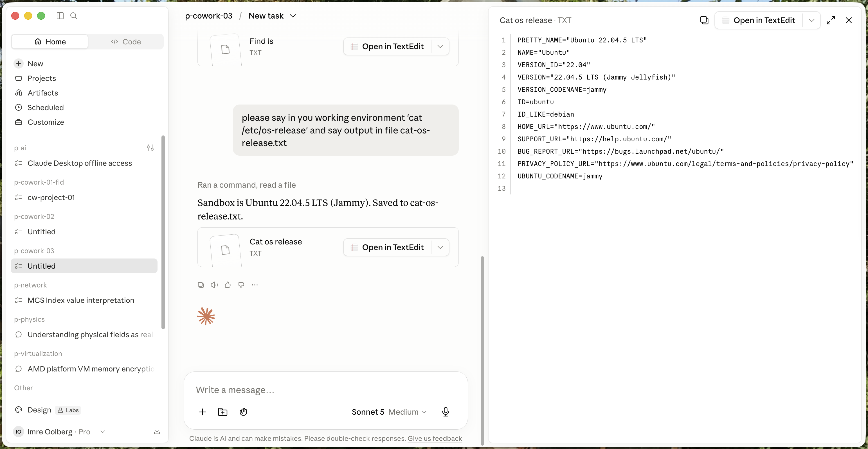Viewport: 868px width, 449px height.
Task: Click the plus icon next to New
Action: [19, 64]
